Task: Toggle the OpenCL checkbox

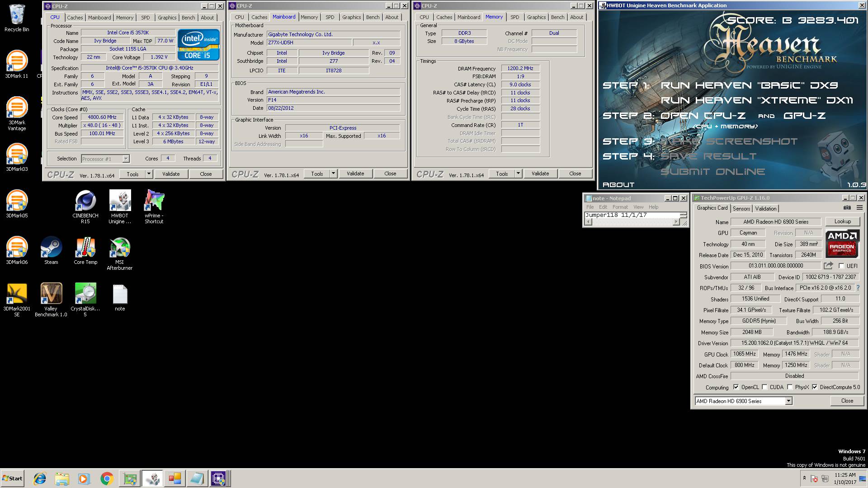Action: tap(736, 387)
